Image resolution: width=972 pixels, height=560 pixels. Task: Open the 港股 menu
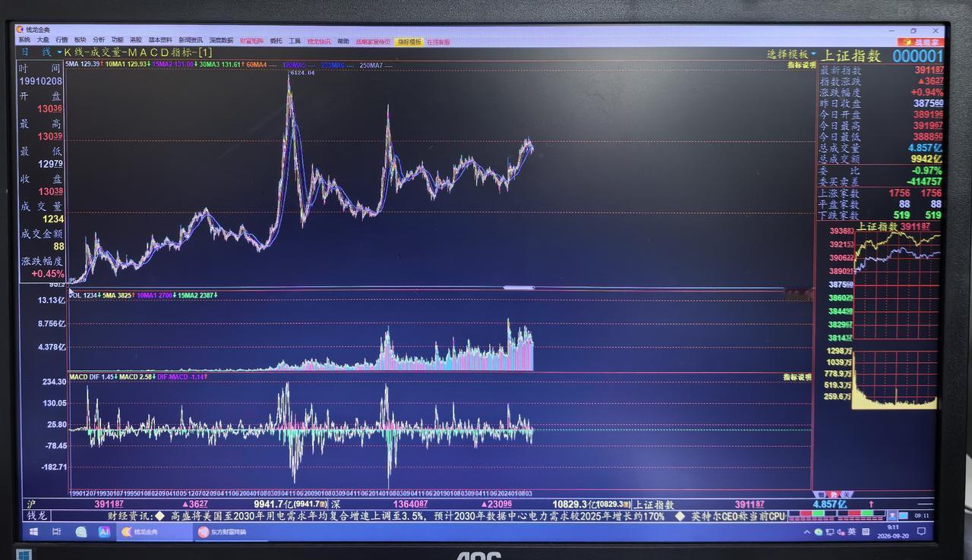coord(135,40)
